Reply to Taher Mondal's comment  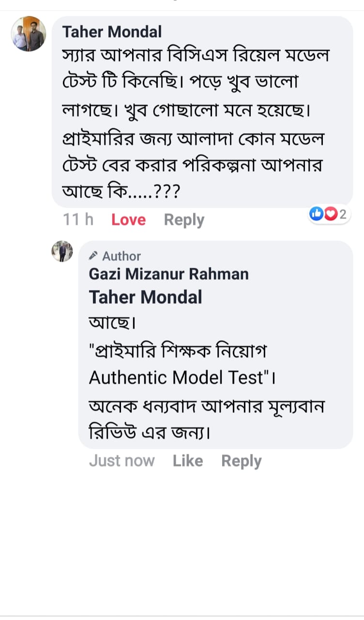184,220
